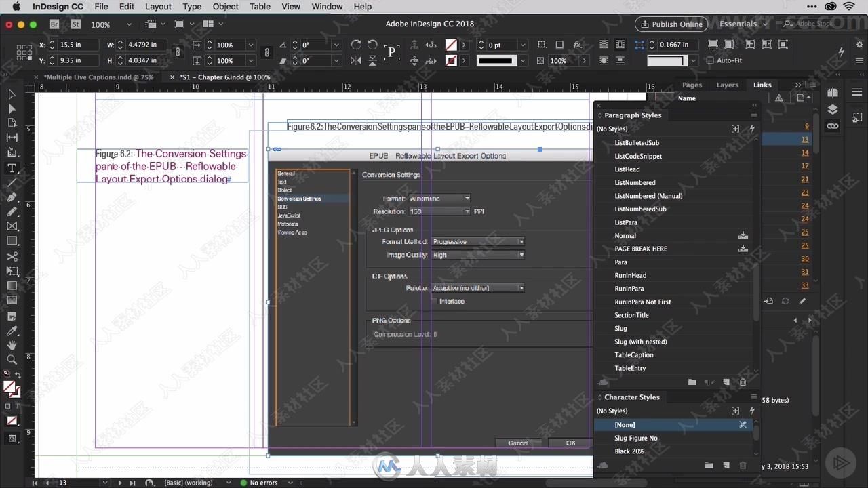Viewport: 868px width, 488px height.
Task: Select the Line tool
Action: 12,182
